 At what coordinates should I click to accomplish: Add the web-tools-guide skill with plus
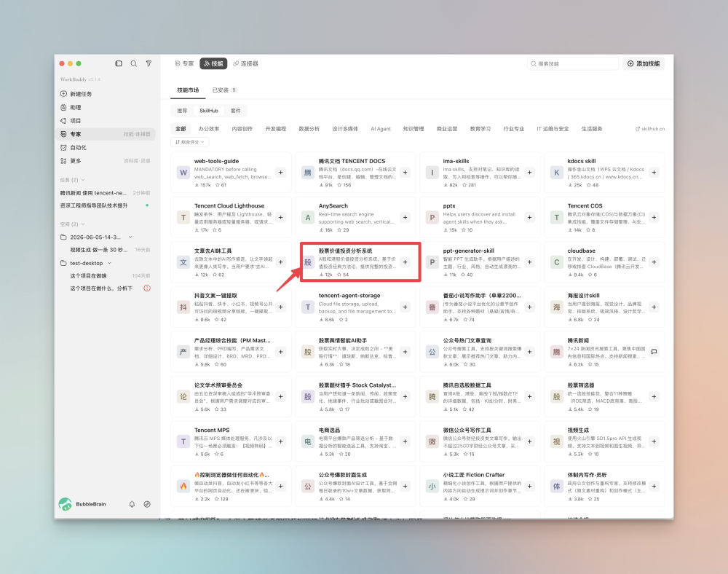(x=281, y=173)
